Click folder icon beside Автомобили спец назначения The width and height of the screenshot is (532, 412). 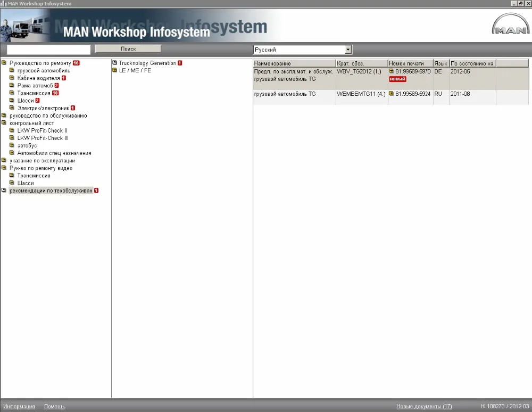[x=12, y=152]
